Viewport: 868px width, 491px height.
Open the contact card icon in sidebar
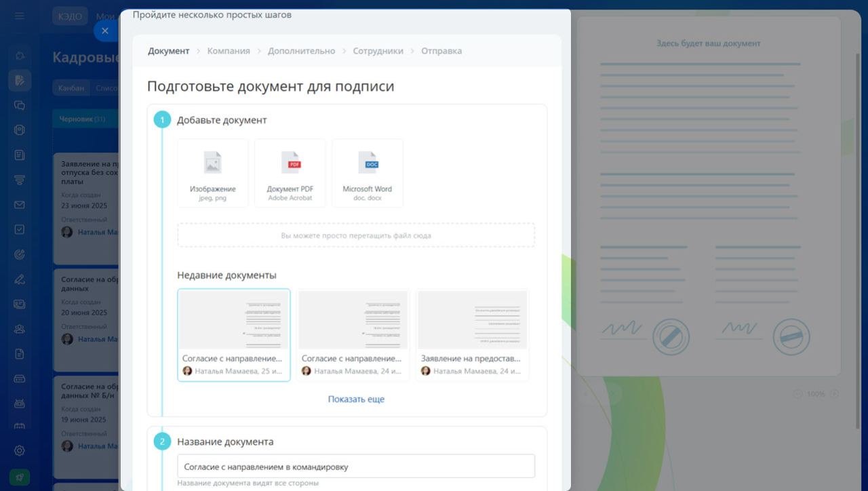pyautogui.click(x=20, y=304)
